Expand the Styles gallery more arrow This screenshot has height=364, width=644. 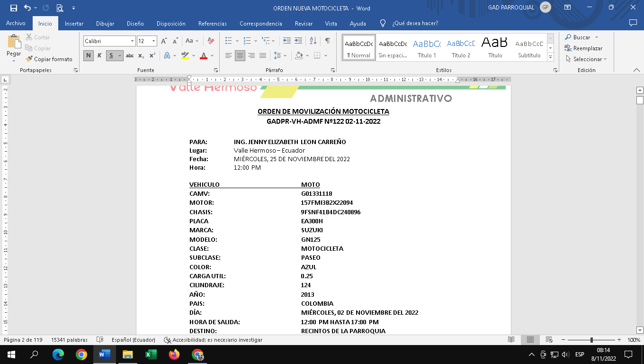tap(550, 57)
